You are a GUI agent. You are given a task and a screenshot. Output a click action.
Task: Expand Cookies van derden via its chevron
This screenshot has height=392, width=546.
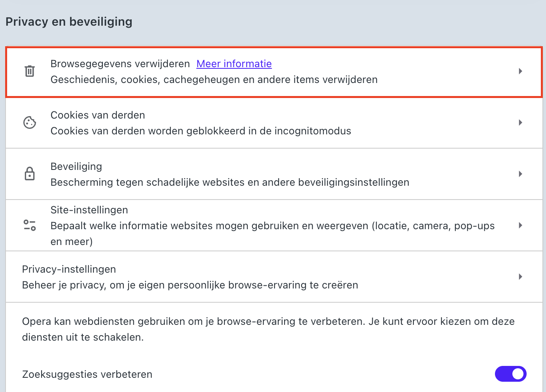tap(521, 122)
